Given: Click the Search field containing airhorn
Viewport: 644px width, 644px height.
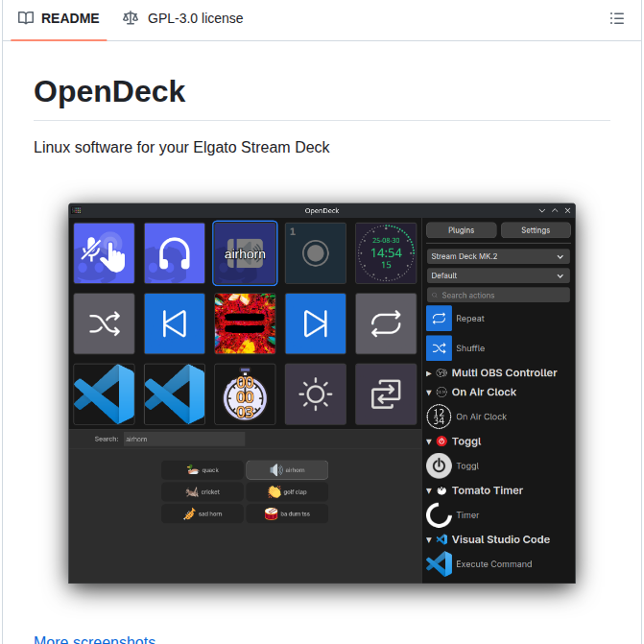Looking at the screenshot, I should click(184, 439).
